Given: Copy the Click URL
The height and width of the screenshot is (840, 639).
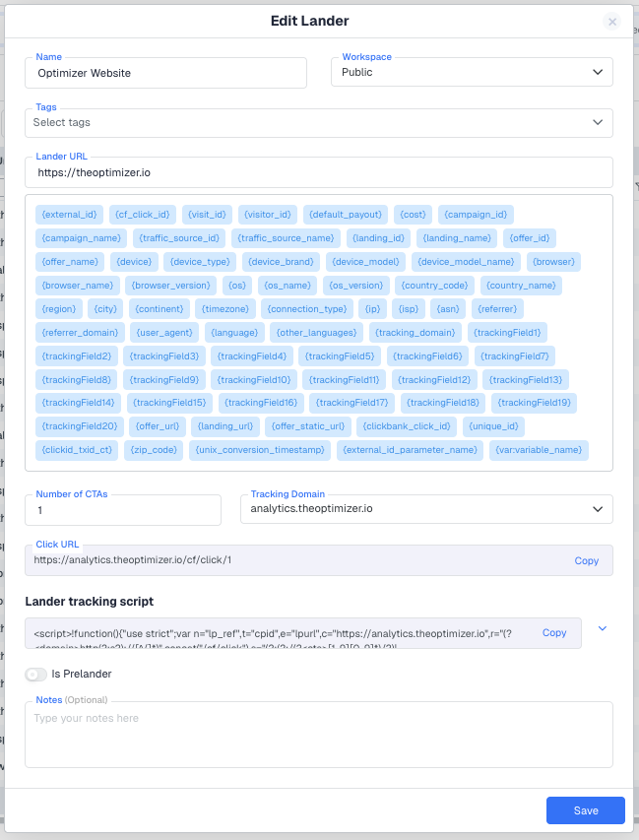Looking at the screenshot, I should (x=586, y=560).
